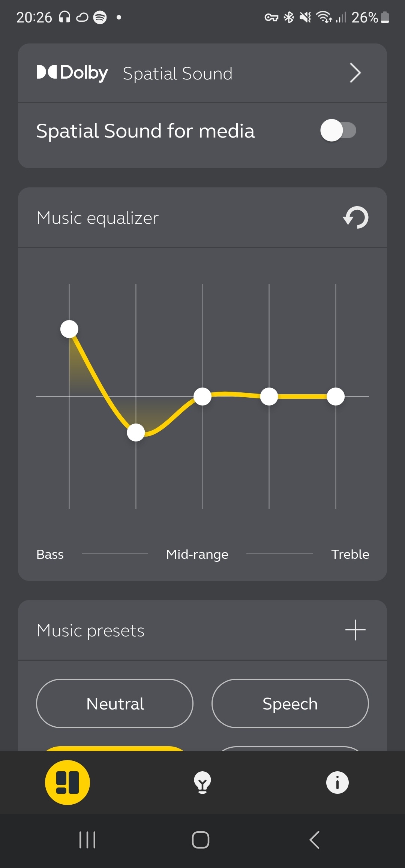
Task: Click the treble equalizer handle
Action: tap(336, 397)
